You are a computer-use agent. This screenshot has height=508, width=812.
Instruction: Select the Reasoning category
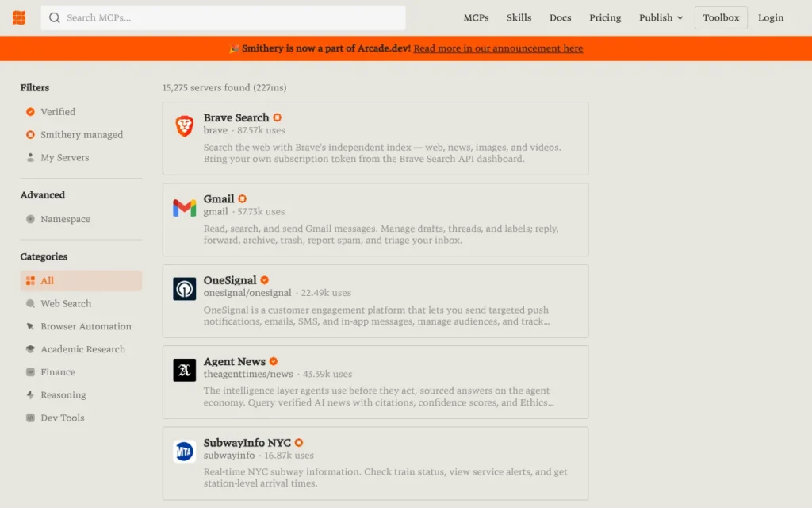(x=81, y=394)
